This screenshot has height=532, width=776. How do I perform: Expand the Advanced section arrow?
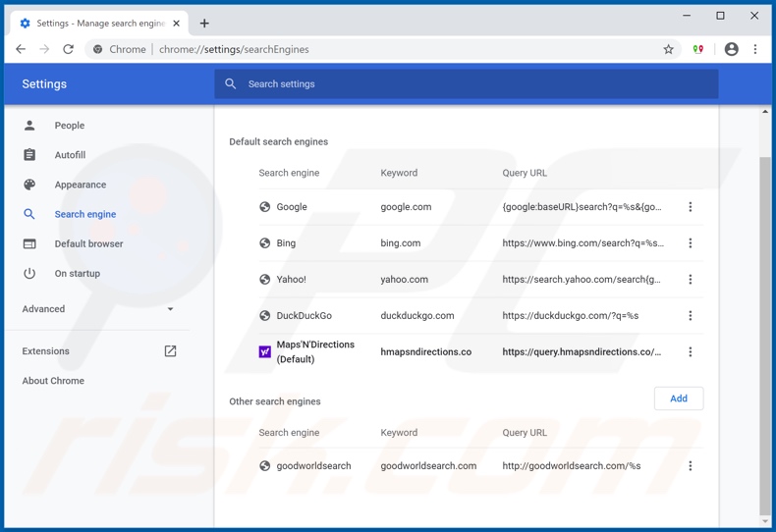pos(170,309)
